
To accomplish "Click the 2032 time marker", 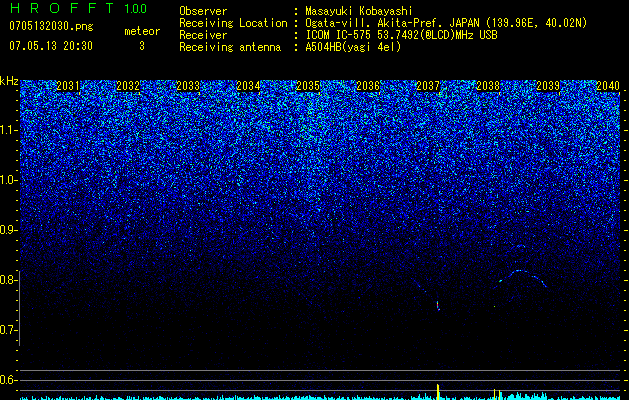I will (128, 86).
